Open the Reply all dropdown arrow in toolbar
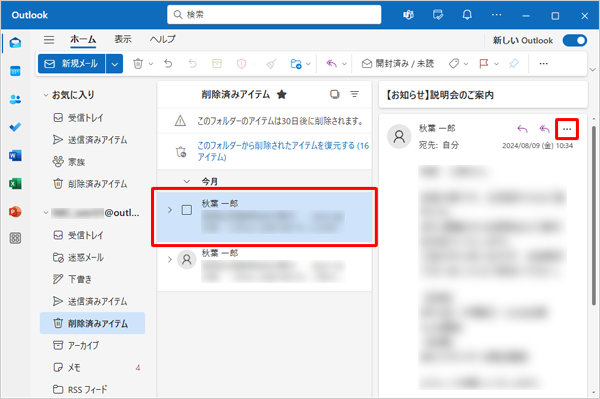This screenshot has width=600, height=399. click(x=344, y=64)
